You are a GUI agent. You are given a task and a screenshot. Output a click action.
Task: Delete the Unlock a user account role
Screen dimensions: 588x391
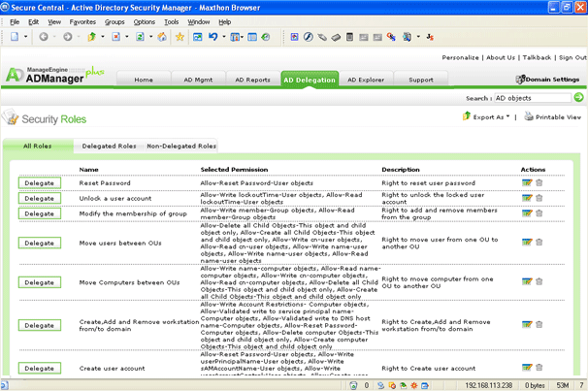point(539,198)
